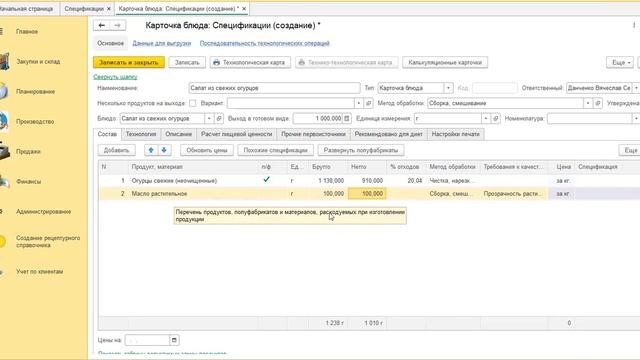The width and height of the screenshot is (640, 360).
Task: Click Записать и закрыть button
Action: point(129,62)
